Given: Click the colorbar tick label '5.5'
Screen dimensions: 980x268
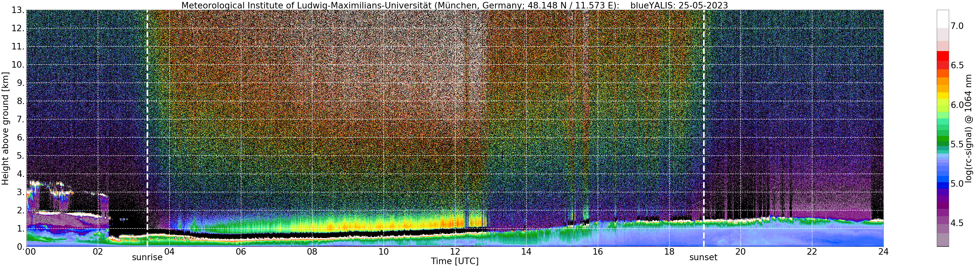Looking at the screenshot, I should (x=957, y=144).
